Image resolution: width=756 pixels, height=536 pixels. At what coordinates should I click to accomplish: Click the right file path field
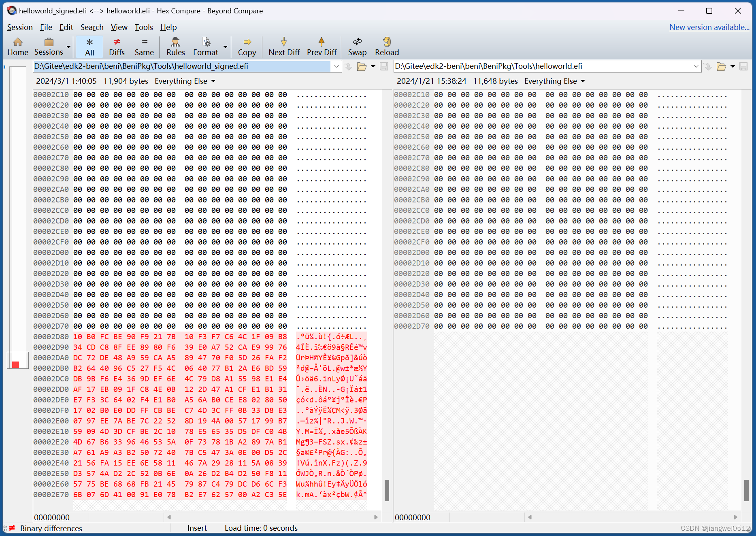[x=542, y=66]
